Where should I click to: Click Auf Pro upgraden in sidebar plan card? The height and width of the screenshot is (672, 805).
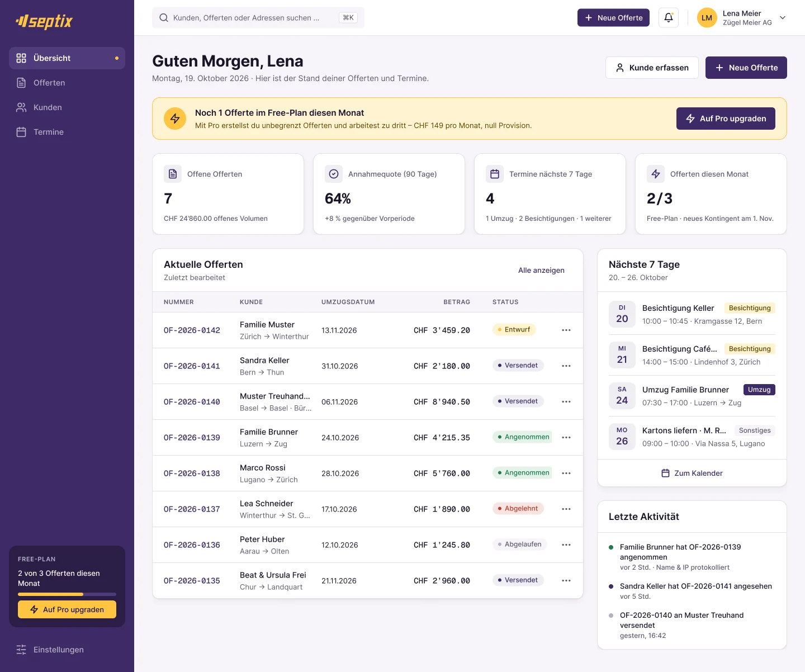tap(67, 609)
